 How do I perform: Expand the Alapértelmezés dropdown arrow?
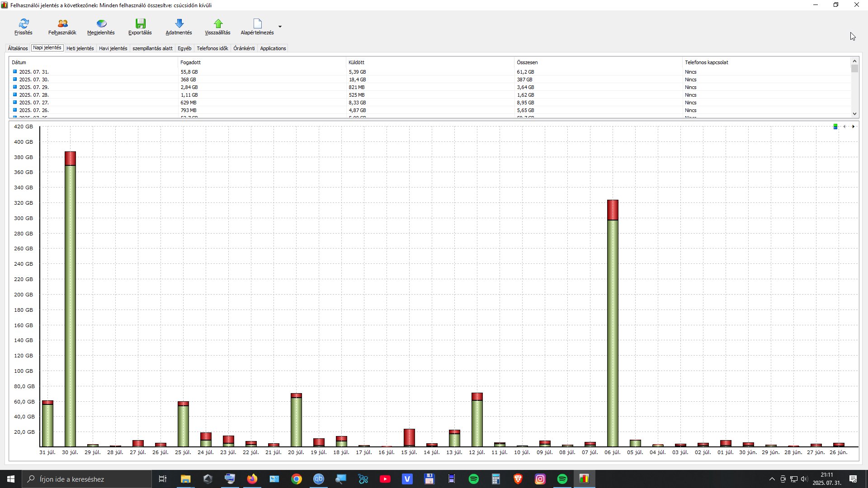280,27
